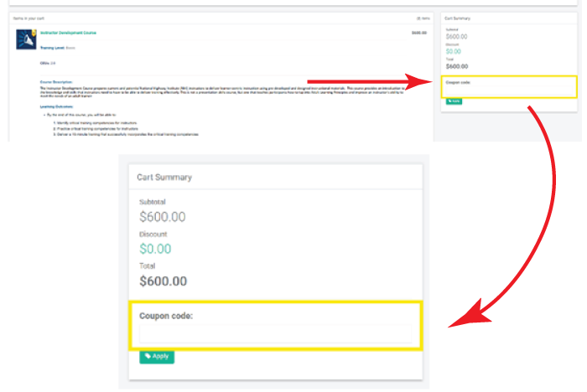Click the enlarged green Discount $0.00 amount

[155, 249]
